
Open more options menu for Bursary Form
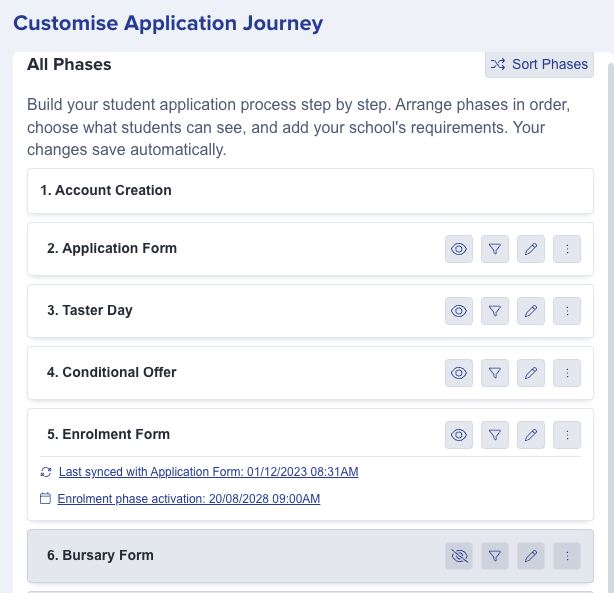tap(567, 556)
